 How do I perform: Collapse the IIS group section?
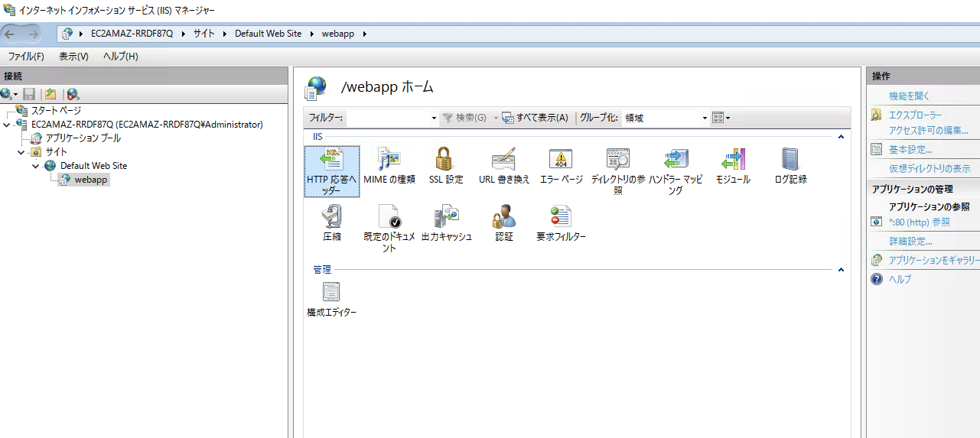842,137
